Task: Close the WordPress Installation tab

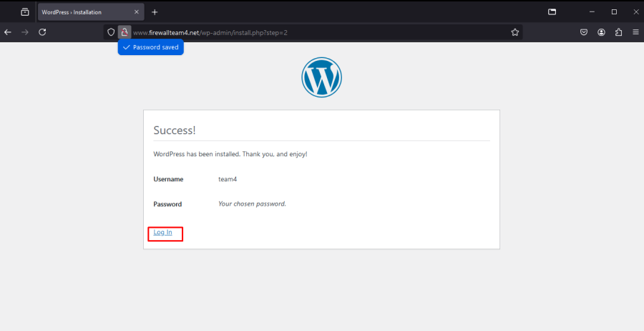Action: [x=137, y=12]
